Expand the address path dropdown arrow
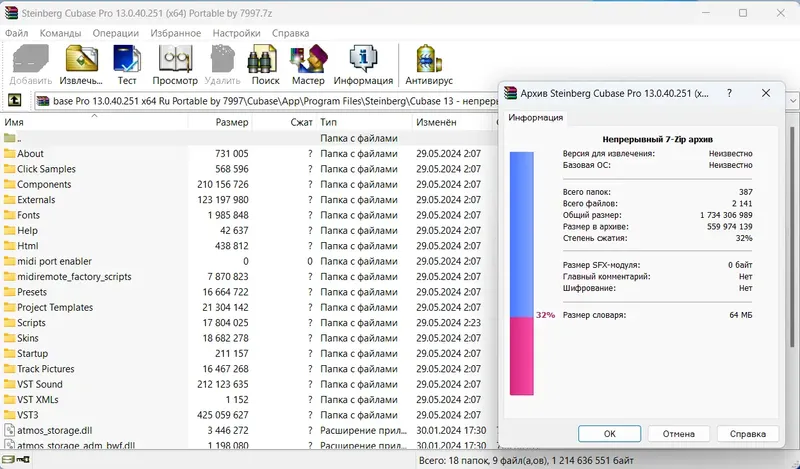 coord(792,101)
